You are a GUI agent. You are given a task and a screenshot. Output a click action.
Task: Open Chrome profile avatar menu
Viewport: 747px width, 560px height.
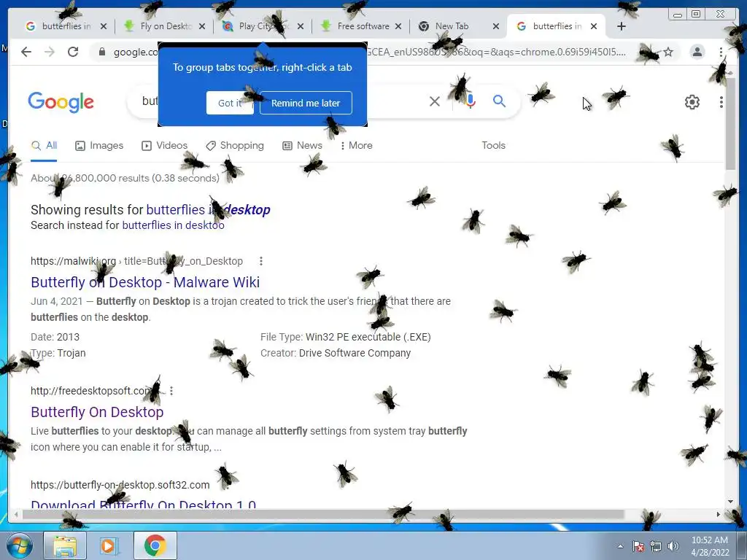(x=697, y=52)
